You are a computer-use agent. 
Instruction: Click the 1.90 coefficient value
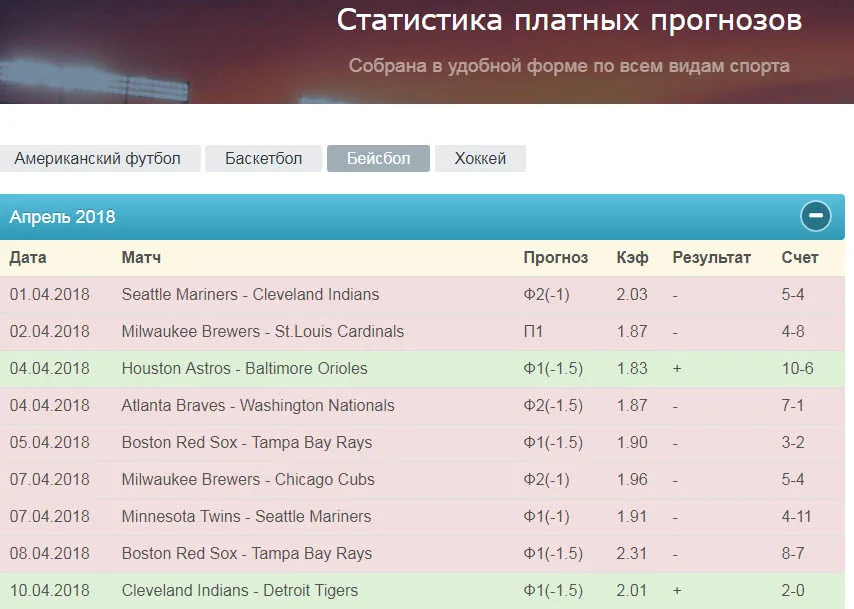pos(632,442)
